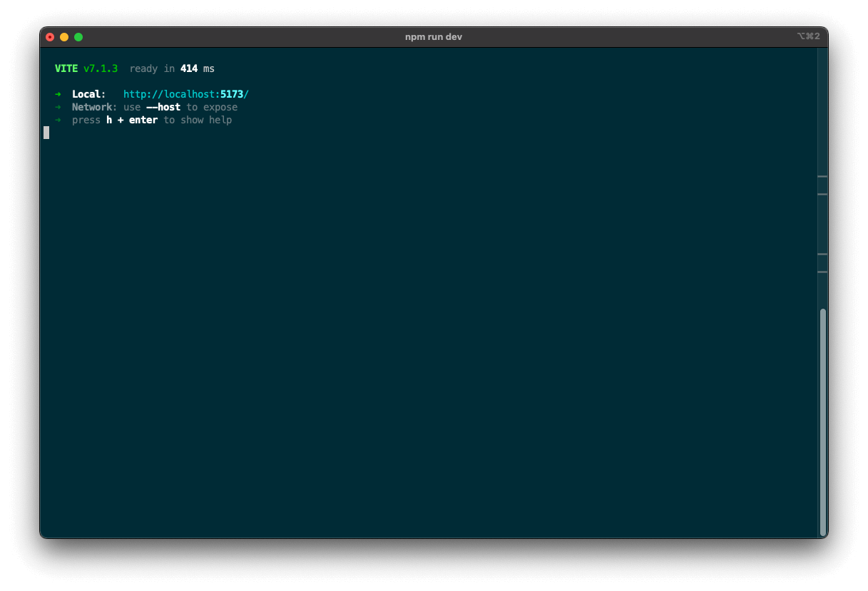868x591 pixels.
Task: Open the http://localhost:5173/ link
Action: [x=186, y=94]
